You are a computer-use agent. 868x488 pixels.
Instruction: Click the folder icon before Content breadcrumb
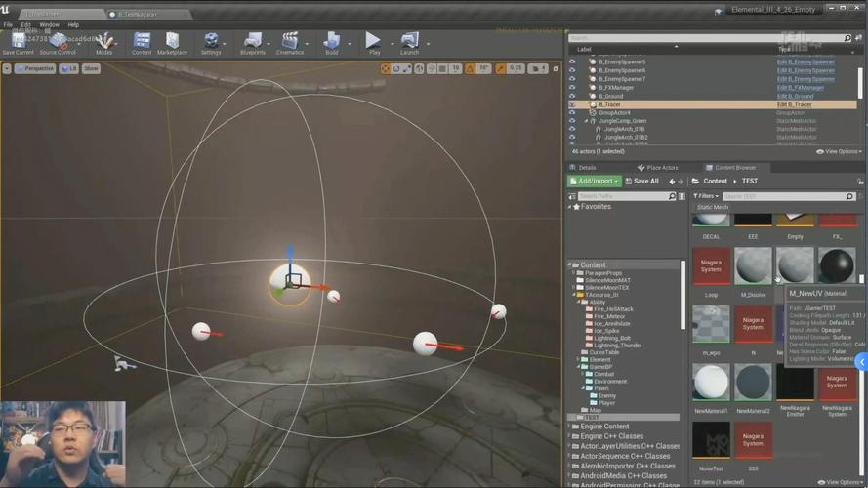(695, 181)
